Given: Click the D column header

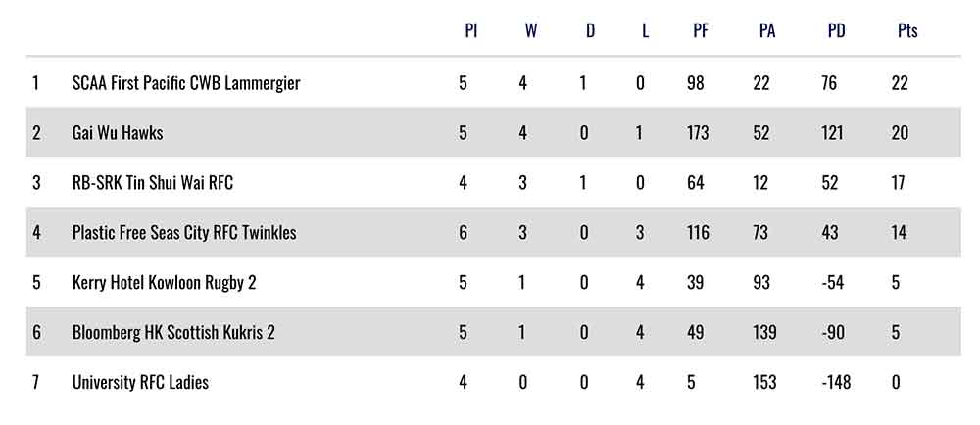Looking at the screenshot, I should coord(590,31).
